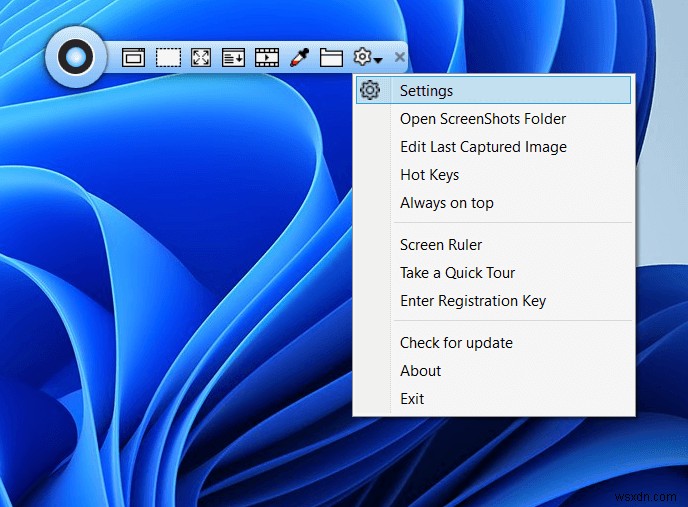Open the About entry

point(494,370)
